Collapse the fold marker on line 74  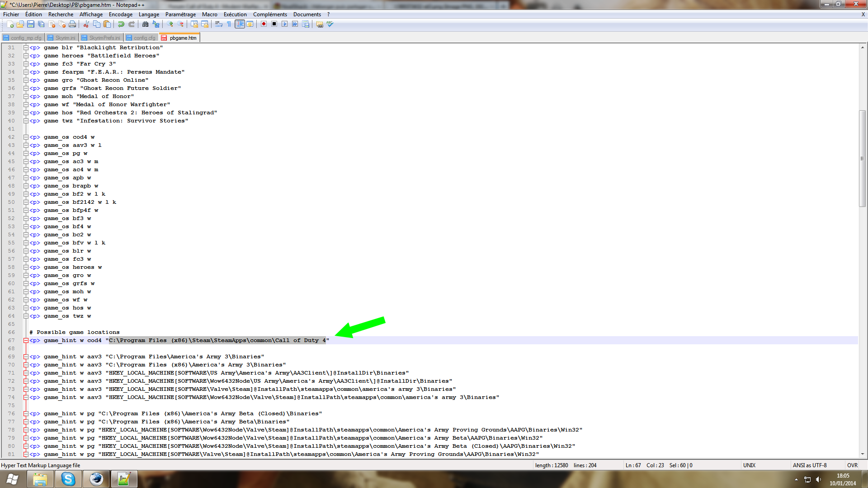[x=26, y=397]
